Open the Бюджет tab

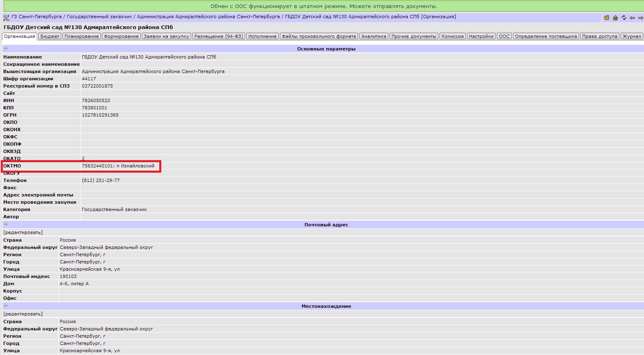[x=50, y=36]
